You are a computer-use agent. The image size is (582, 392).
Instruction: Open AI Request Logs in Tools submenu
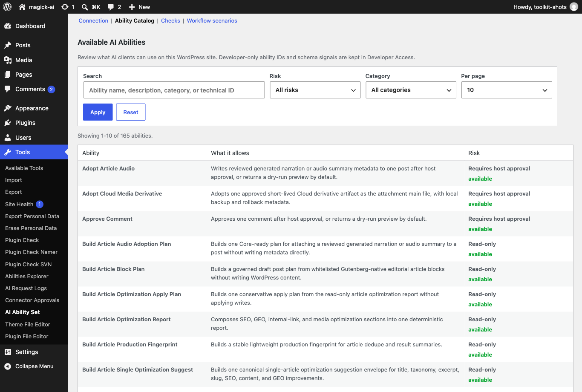click(x=26, y=288)
